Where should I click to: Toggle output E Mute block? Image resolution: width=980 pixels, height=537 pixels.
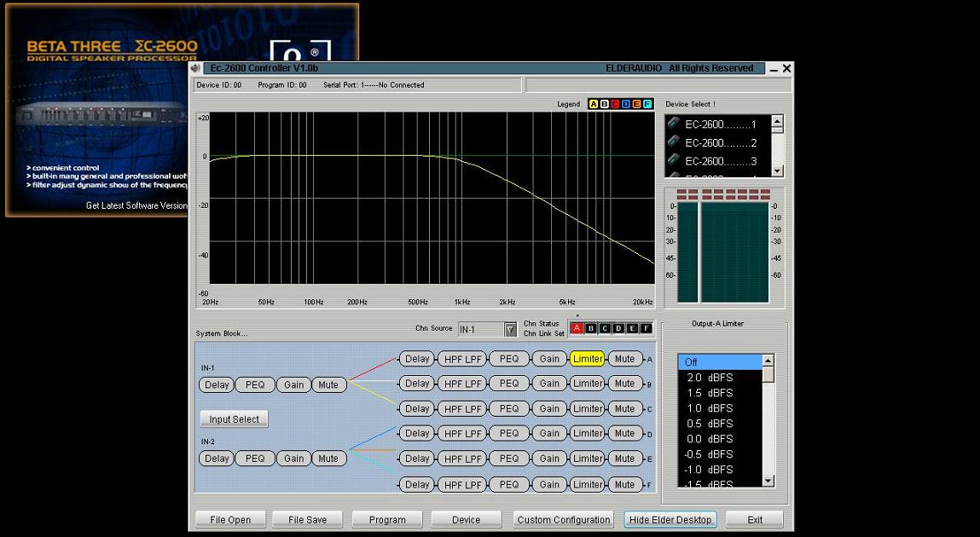pyautogui.click(x=624, y=459)
